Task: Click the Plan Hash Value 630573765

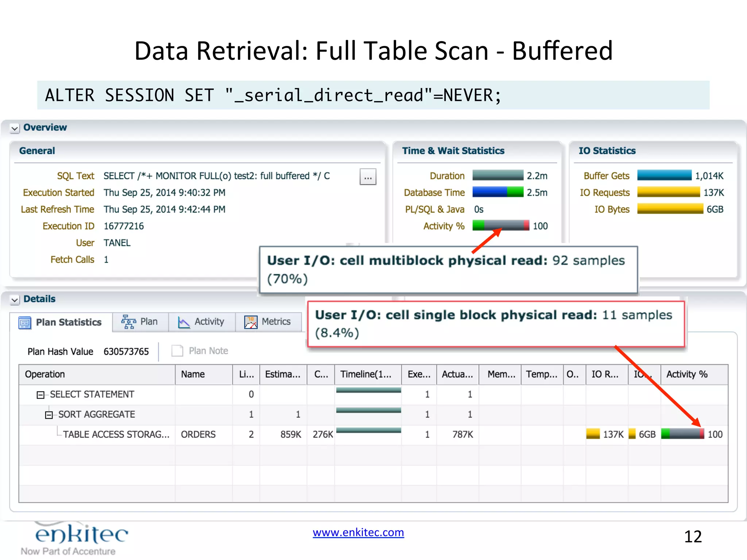Action: click(x=126, y=351)
